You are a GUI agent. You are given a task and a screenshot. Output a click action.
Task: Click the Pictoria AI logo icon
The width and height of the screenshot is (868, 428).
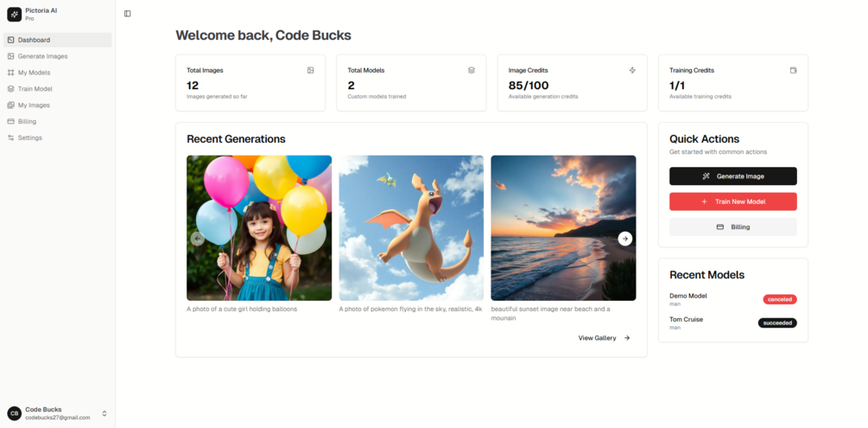click(x=15, y=15)
